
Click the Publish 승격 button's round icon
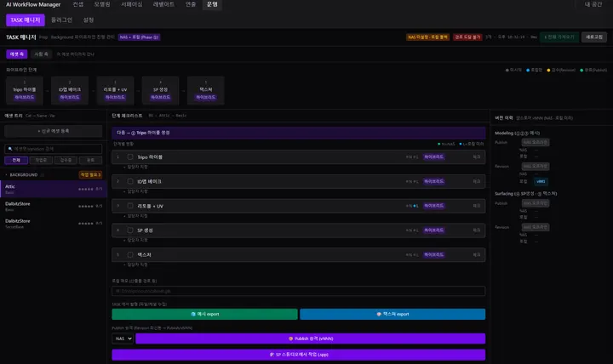pyautogui.click(x=290, y=338)
